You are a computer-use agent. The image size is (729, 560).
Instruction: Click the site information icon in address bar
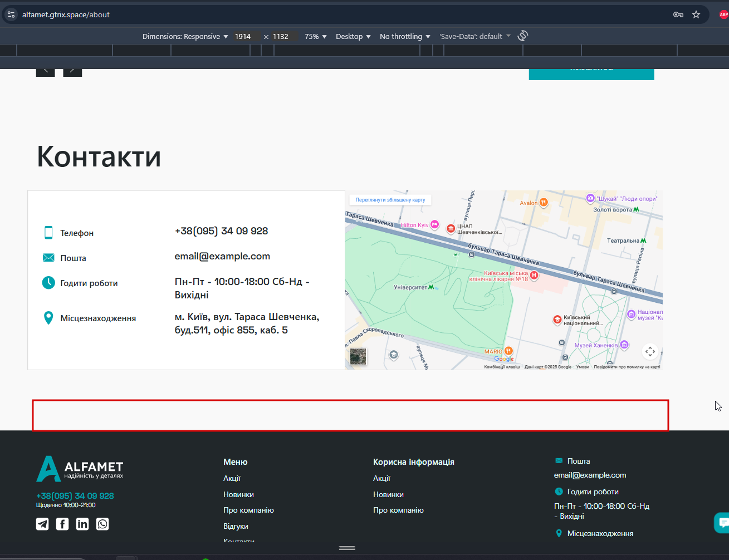[x=11, y=14]
